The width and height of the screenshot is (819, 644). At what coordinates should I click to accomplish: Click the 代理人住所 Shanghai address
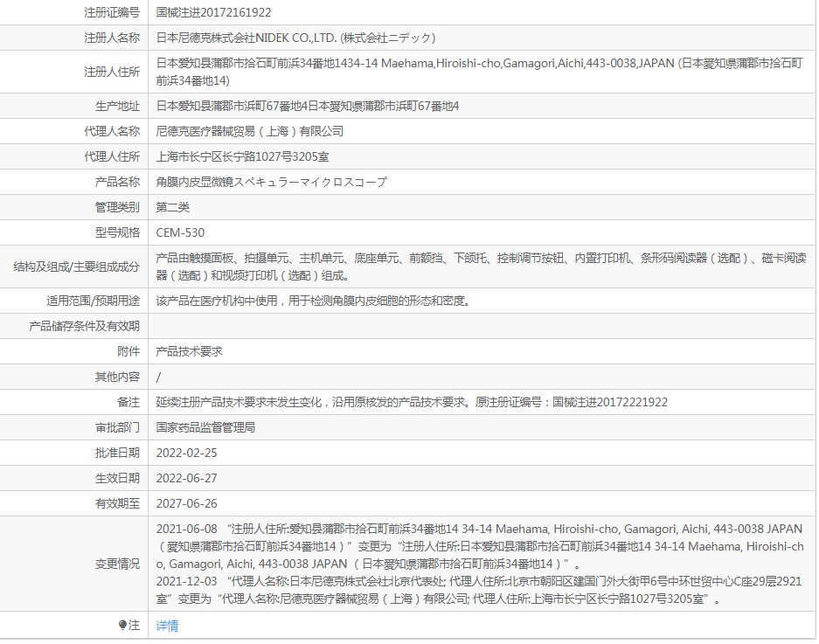[242, 156]
